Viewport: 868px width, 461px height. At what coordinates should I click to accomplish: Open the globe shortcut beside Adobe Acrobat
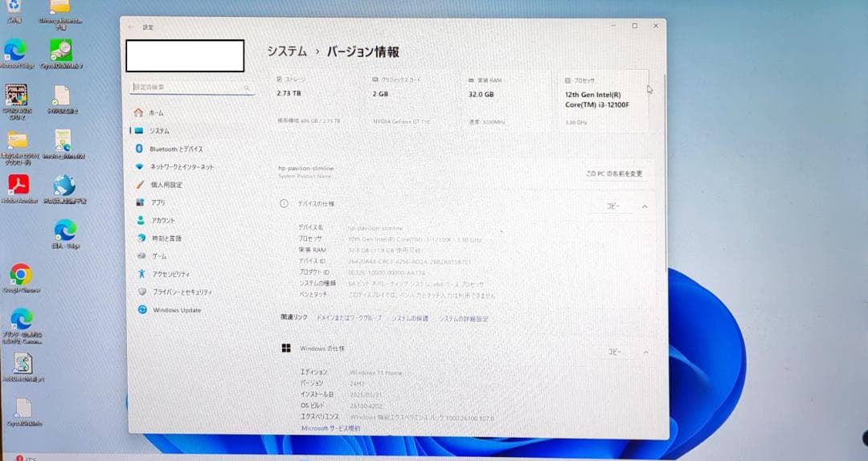pyautogui.click(x=64, y=186)
